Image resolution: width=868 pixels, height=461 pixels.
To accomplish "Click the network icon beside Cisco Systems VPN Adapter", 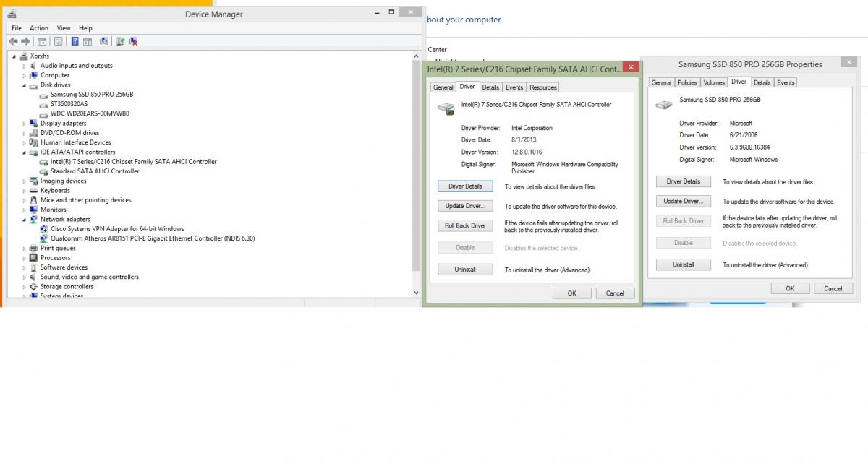I will click(x=44, y=229).
